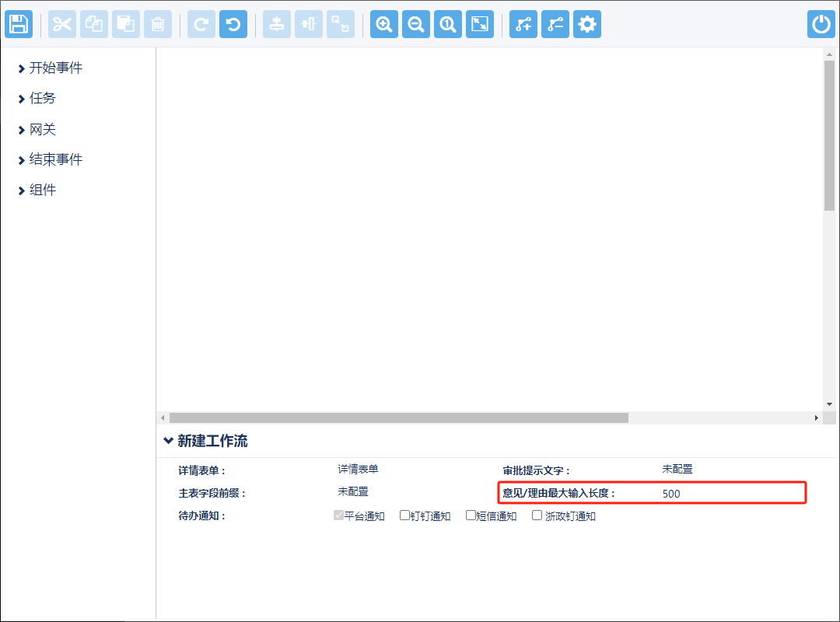
Task: Open the settings gear icon
Action: point(587,24)
